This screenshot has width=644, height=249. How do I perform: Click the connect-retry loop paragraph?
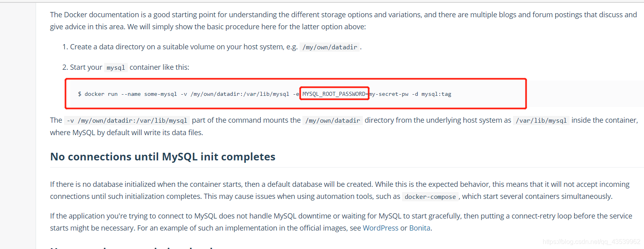[x=341, y=222]
